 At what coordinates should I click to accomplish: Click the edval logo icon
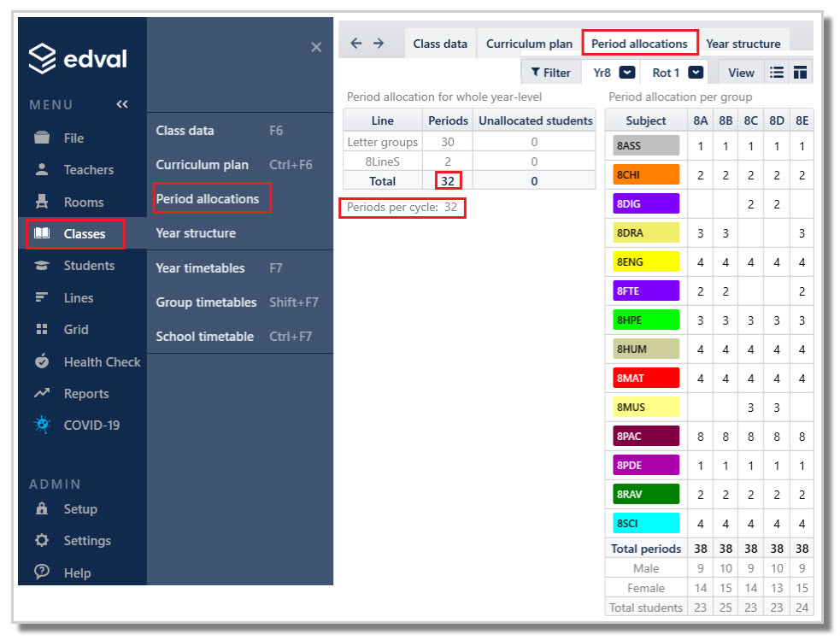[42, 58]
